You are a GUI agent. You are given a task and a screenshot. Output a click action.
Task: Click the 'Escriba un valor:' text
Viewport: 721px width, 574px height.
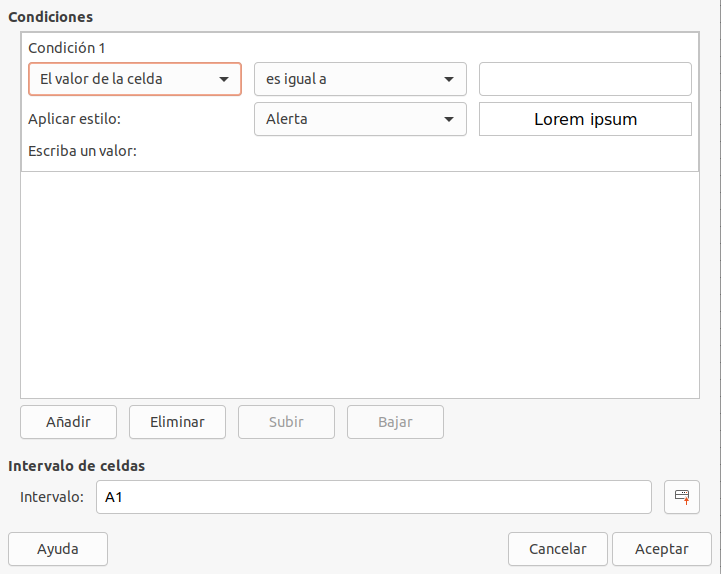click(82, 151)
